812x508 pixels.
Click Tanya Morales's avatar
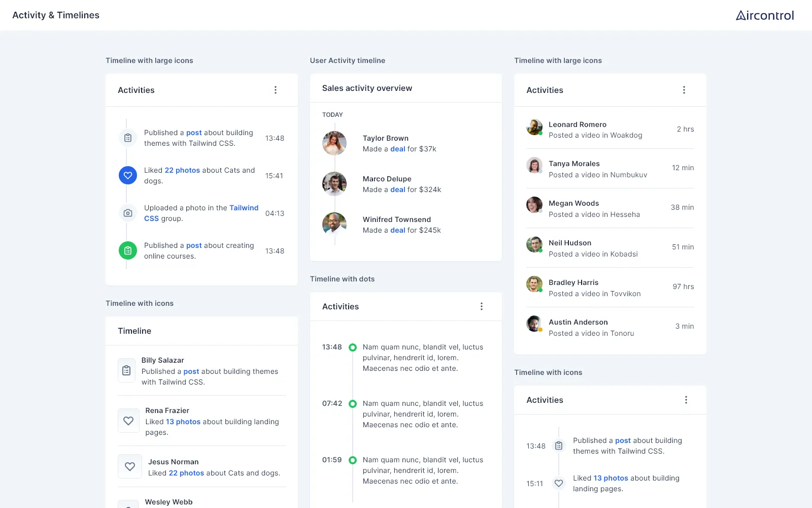[x=534, y=165]
